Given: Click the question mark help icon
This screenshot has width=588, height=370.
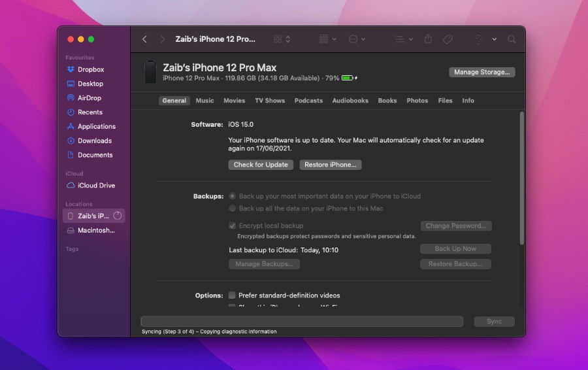Looking at the screenshot, I should (478, 39).
